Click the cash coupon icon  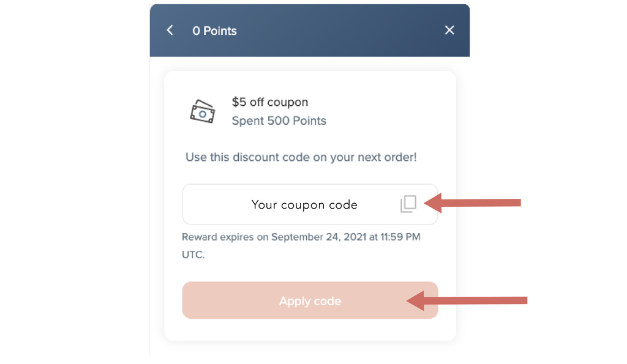[x=202, y=111]
